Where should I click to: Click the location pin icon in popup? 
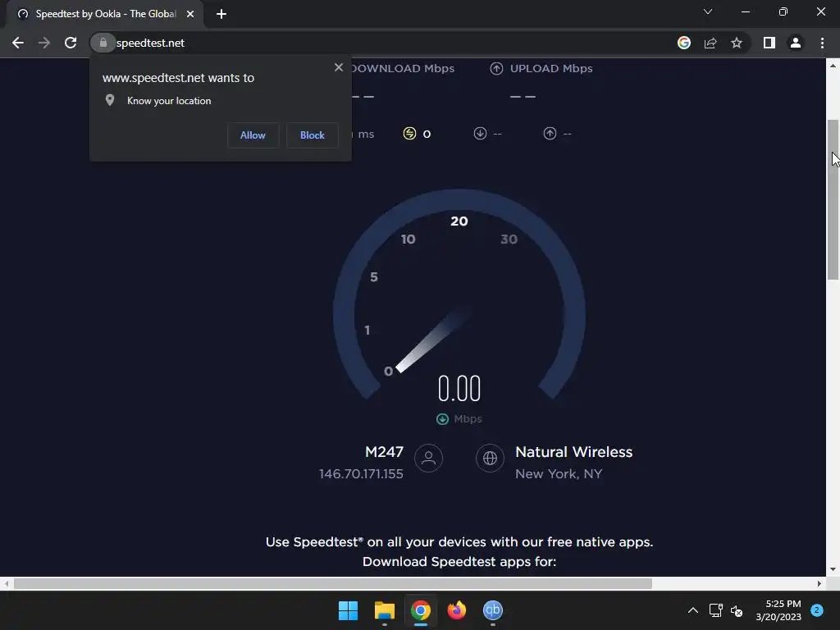tap(110, 100)
